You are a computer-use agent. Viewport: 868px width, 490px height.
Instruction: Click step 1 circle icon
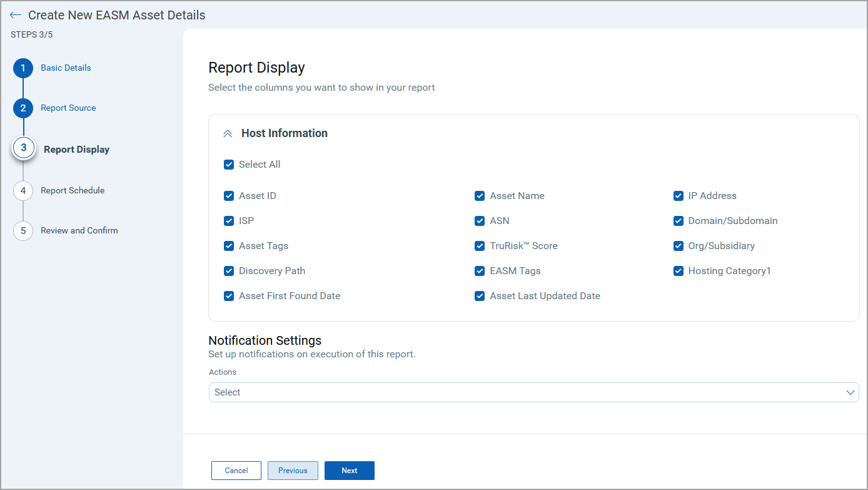coord(23,68)
